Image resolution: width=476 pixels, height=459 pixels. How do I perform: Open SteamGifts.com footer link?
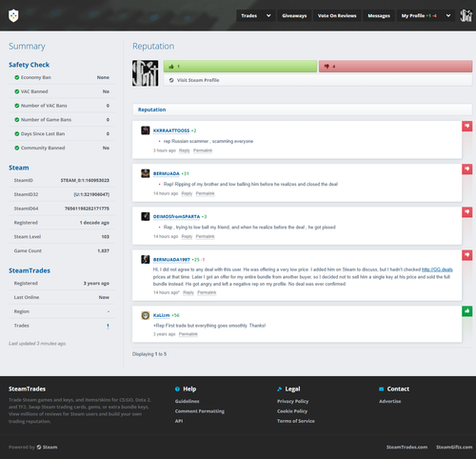(454, 447)
